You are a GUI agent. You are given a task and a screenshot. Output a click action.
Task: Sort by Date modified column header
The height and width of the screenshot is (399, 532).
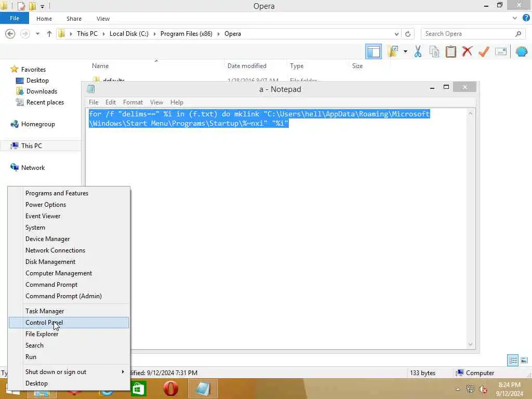247,66
